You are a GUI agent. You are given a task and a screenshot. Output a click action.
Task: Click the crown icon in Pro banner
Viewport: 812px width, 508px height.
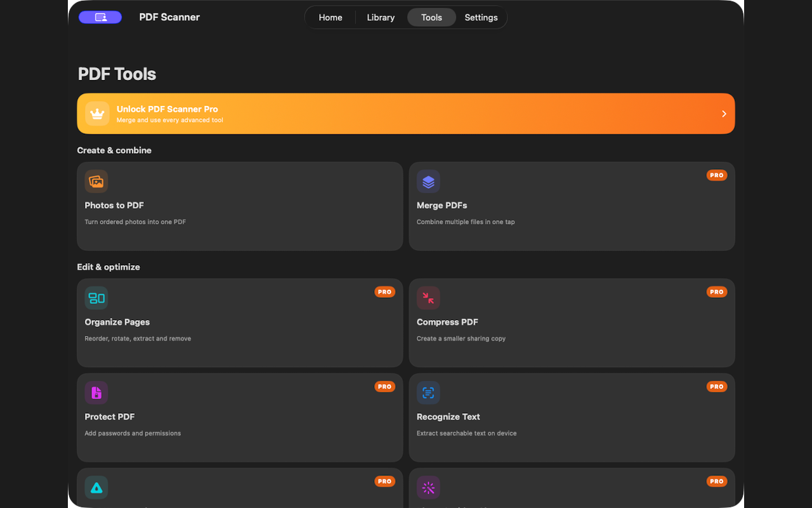click(97, 114)
